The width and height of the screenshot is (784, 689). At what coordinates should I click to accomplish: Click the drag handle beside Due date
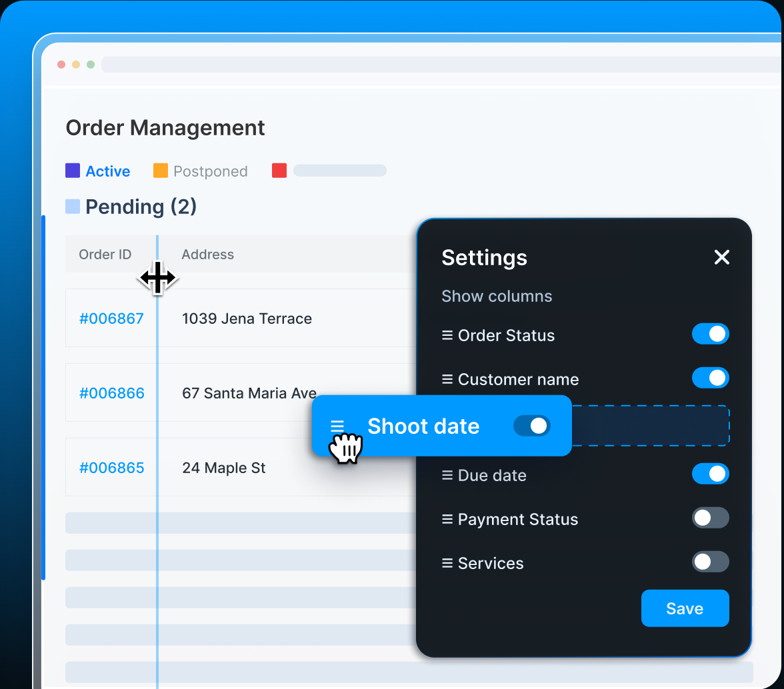tap(447, 475)
